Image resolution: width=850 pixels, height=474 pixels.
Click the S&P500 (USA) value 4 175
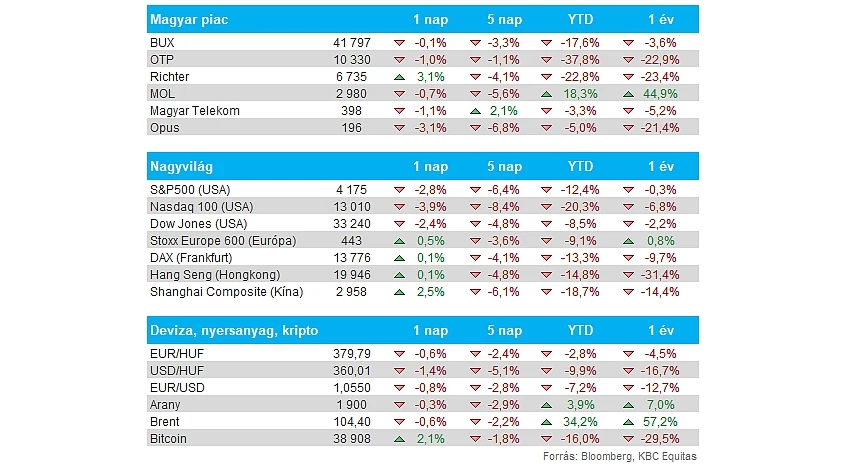point(351,190)
